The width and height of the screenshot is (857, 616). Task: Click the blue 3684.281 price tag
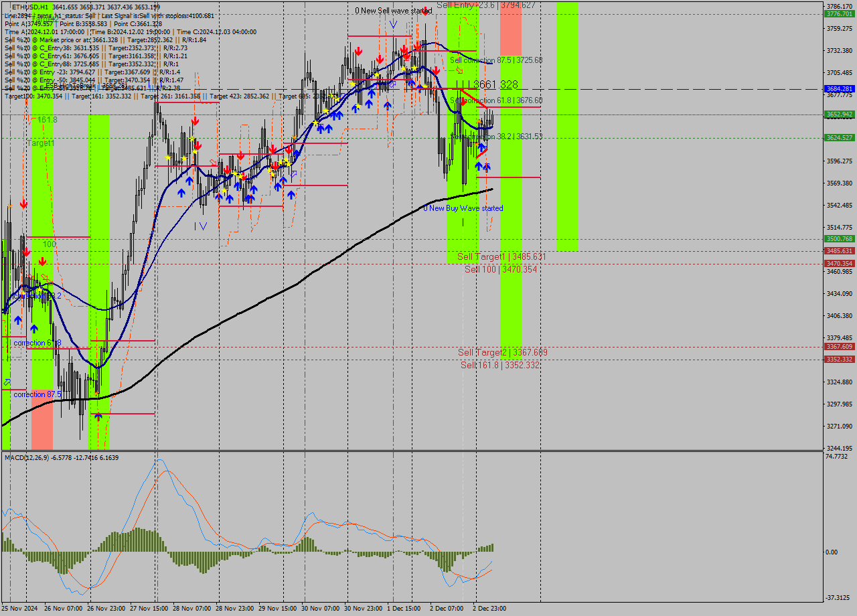coord(840,88)
